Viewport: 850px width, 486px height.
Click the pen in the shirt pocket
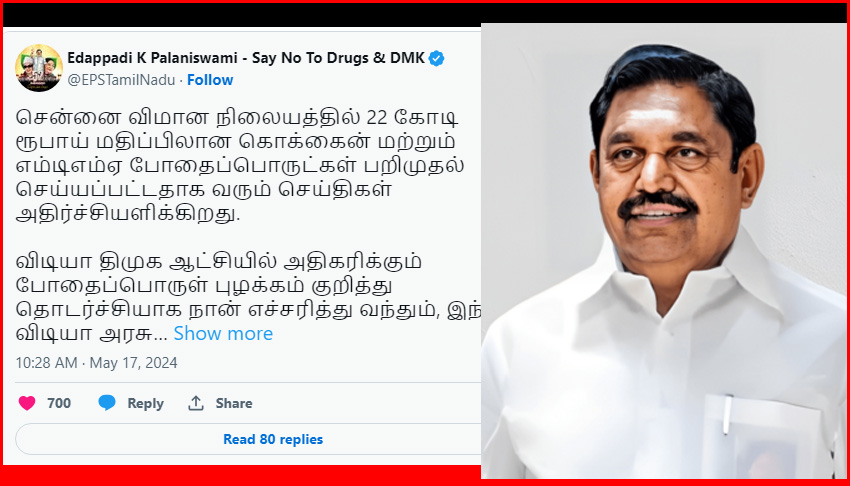pyautogui.click(x=727, y=414)
